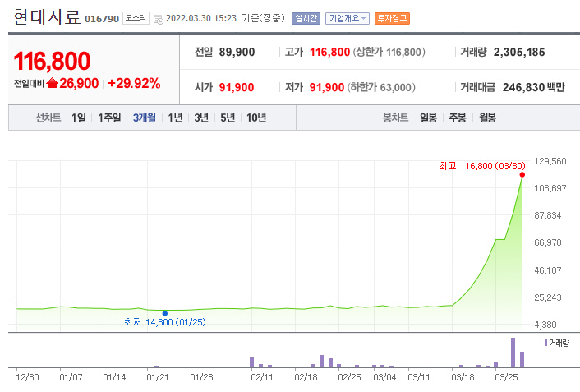Image resolution: width=580 pixels, height=392 pixels.
Task: Click the 코스닥 market badge
Action: [136, 18]
